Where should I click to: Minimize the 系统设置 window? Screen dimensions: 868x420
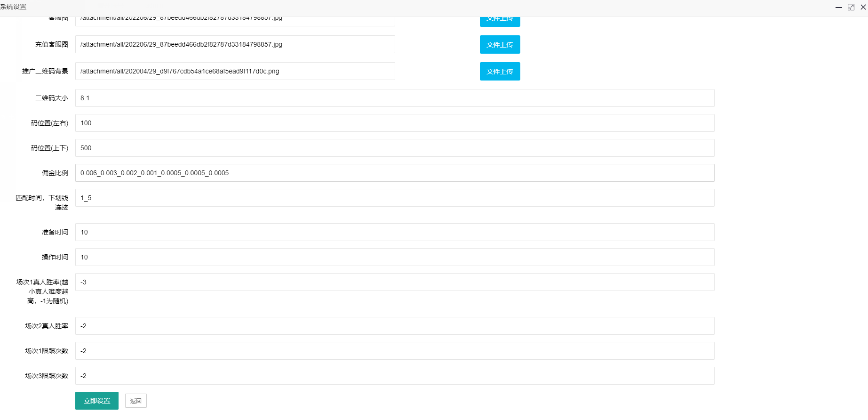point(838,7)
